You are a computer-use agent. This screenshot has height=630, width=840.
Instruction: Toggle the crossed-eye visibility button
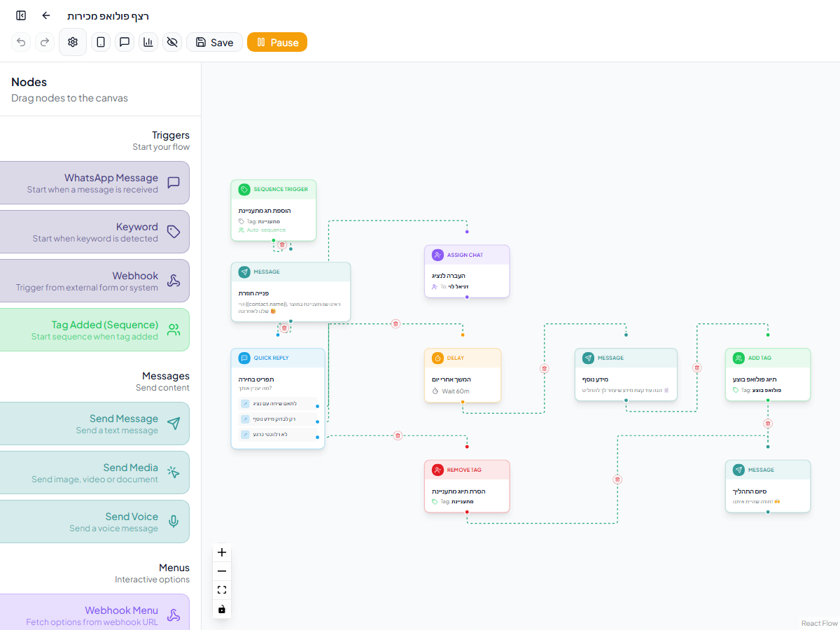(x=172, y=42)
